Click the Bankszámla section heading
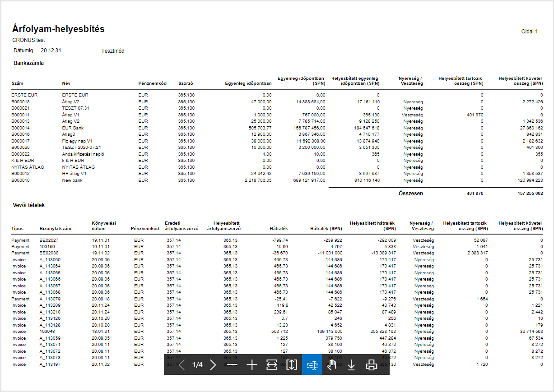The width and height of the screenshot is (554, 392). (x=28, y=63)
